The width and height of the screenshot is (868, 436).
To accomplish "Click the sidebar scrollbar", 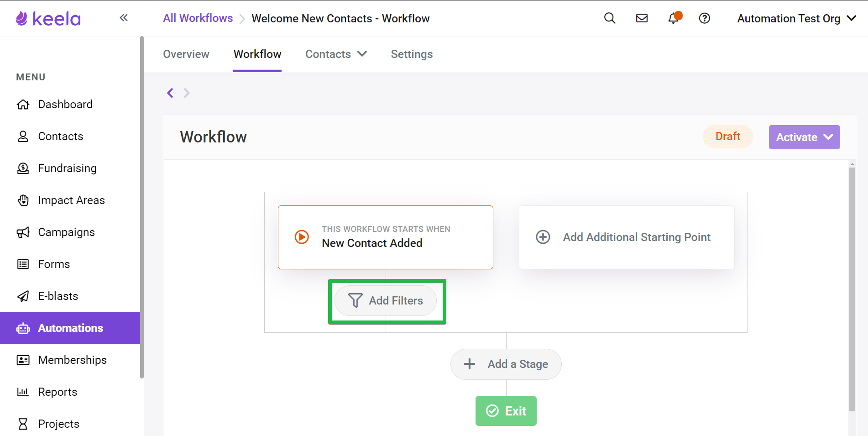I will tap(142, 208).
